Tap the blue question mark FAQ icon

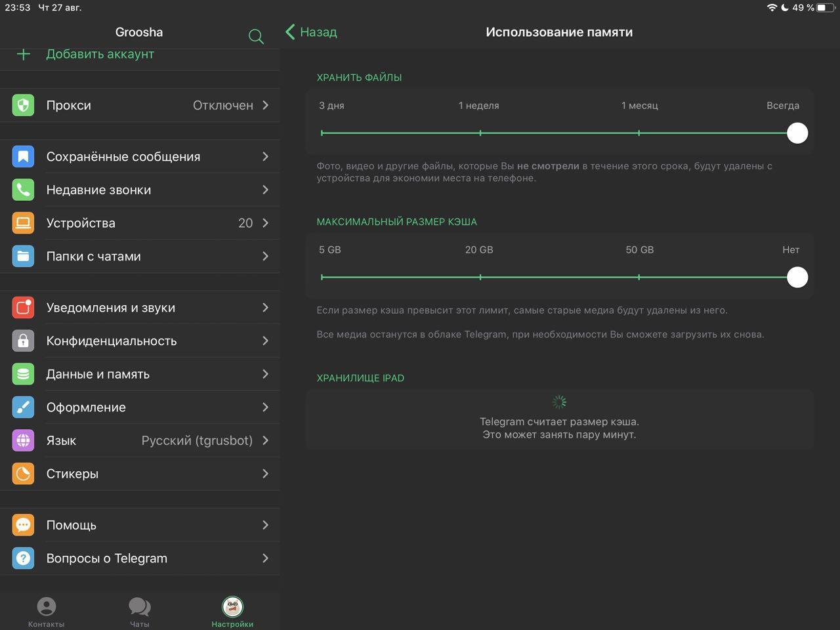(x=23, y=558)
